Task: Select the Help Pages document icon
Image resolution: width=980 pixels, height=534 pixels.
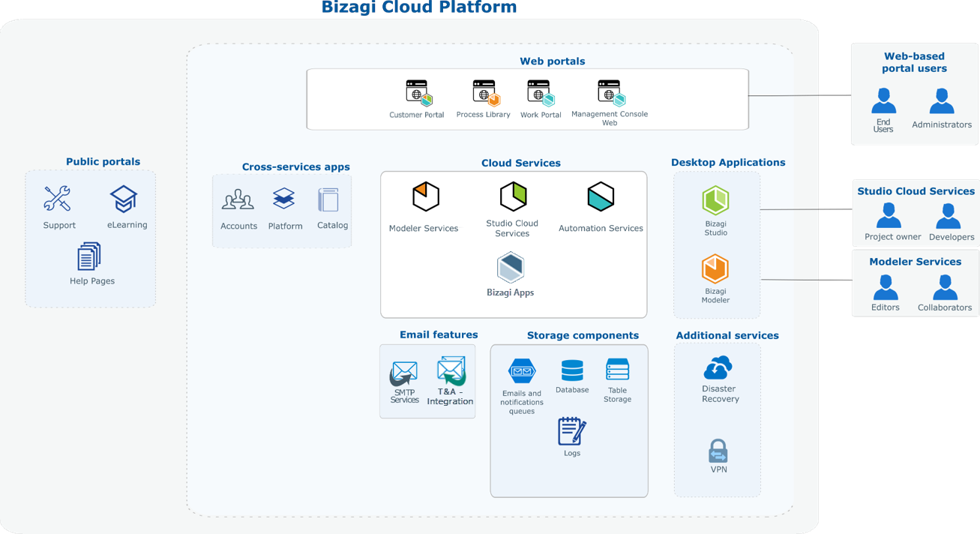Action: [89, 256]
